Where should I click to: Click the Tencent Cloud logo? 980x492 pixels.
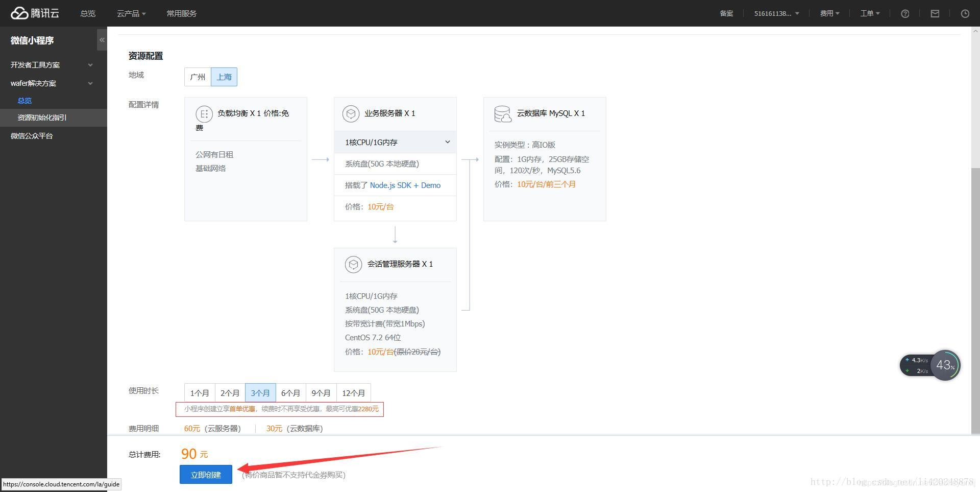[35, 13]
